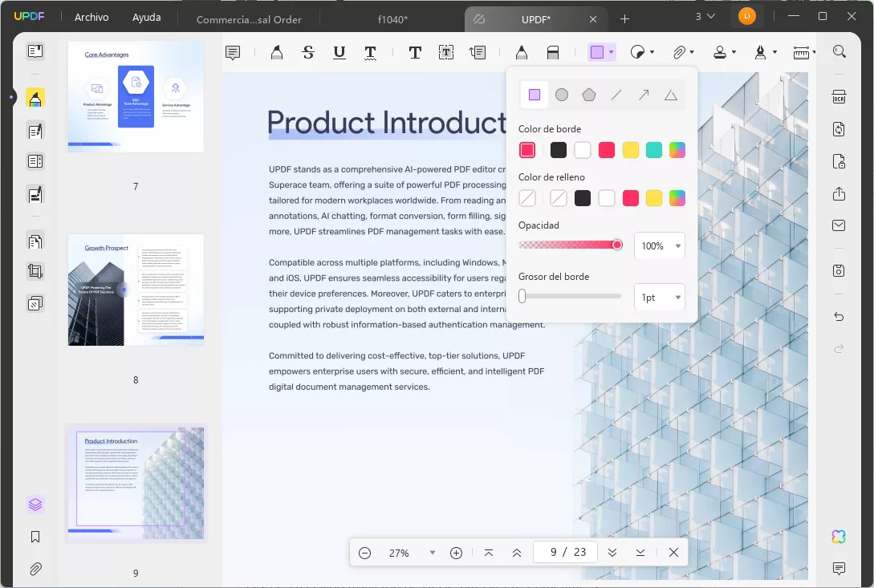
Task: Open the Reader mode icon in left sidebar
Action: pyautogui.click(x=35, y=51)
